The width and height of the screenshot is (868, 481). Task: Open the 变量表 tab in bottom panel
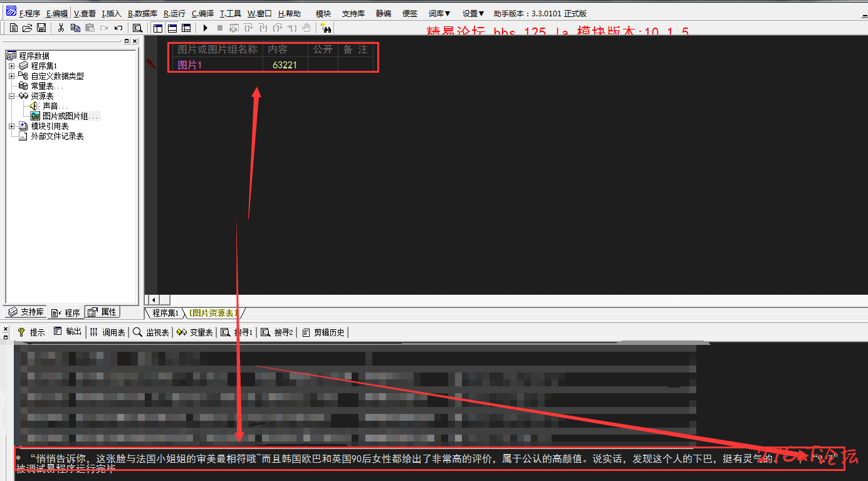[x=195, y=332]
